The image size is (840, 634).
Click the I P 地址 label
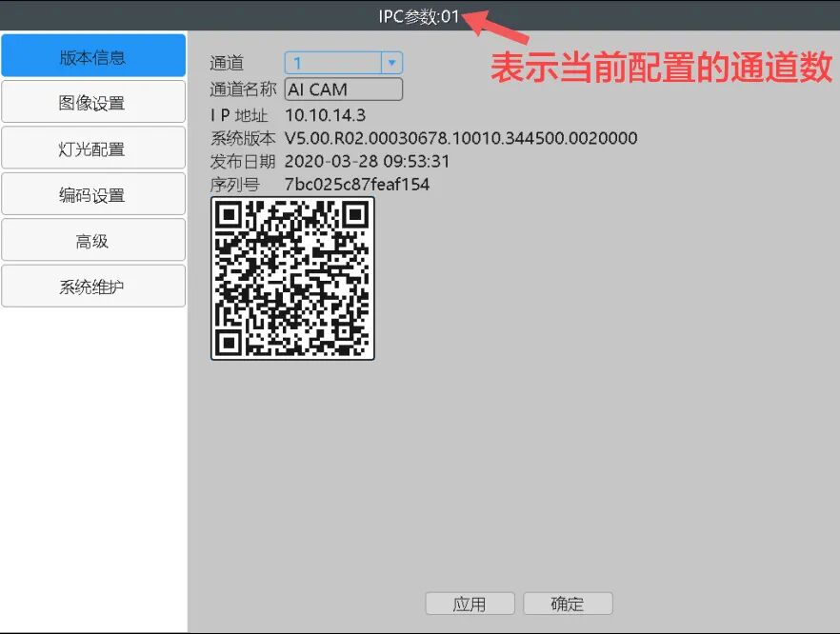pos(238,115)
